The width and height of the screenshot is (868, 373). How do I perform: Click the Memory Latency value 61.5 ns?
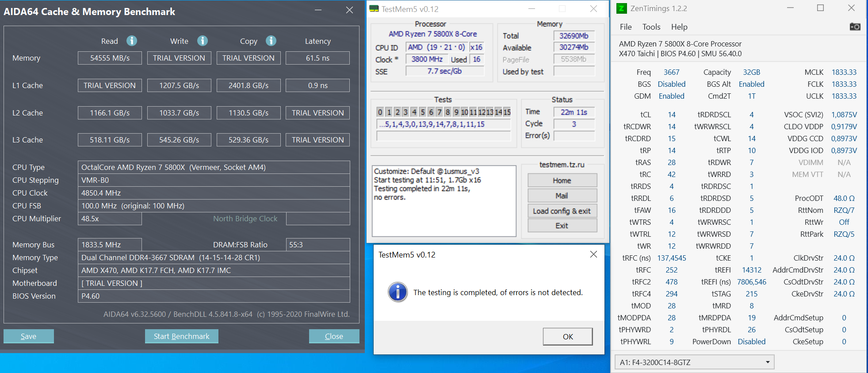317,58
